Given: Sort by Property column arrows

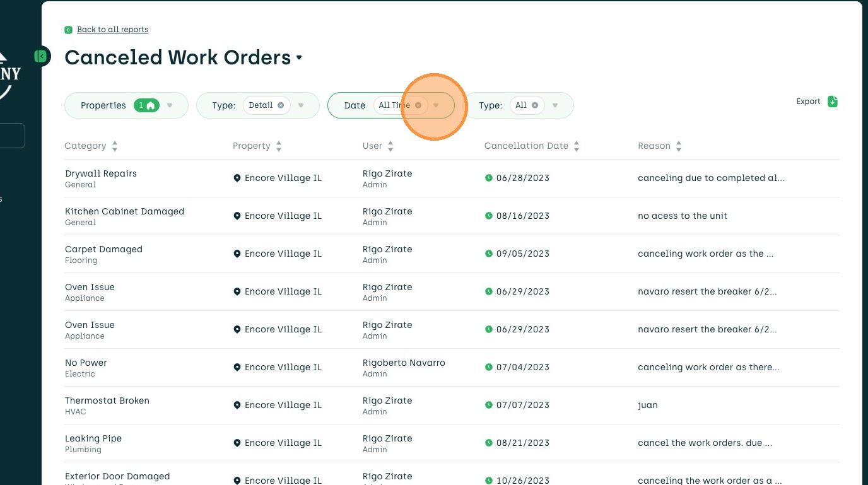Looking at the screenshot, I should pyautogui.click(x=279, y=146).
